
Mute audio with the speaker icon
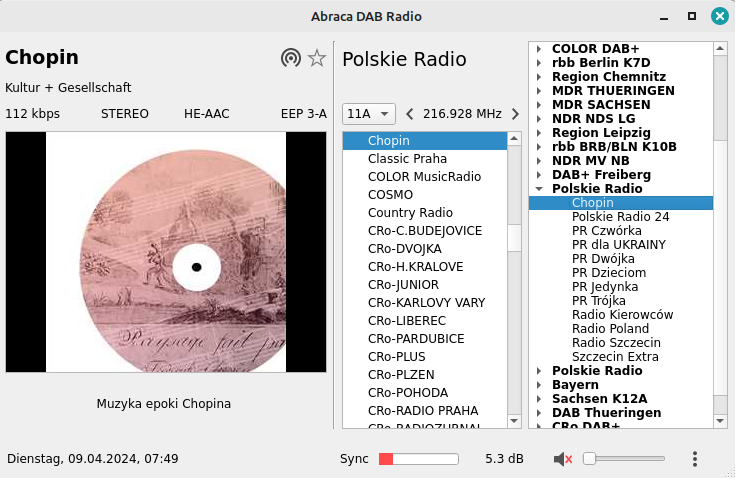point(563,459)
